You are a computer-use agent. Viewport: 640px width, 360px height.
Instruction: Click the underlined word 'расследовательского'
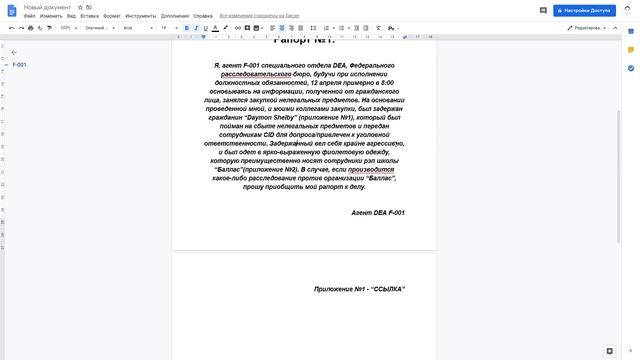pos(256,74)
